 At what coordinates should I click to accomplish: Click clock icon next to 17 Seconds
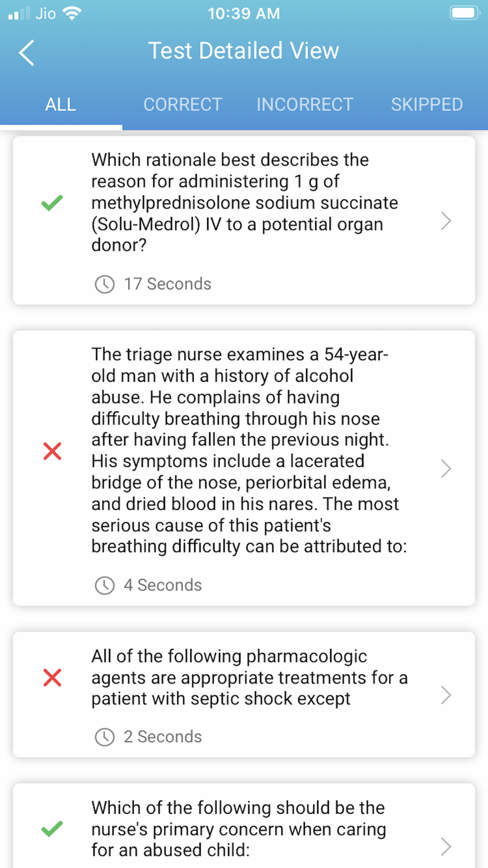click(x=104, y=284)
